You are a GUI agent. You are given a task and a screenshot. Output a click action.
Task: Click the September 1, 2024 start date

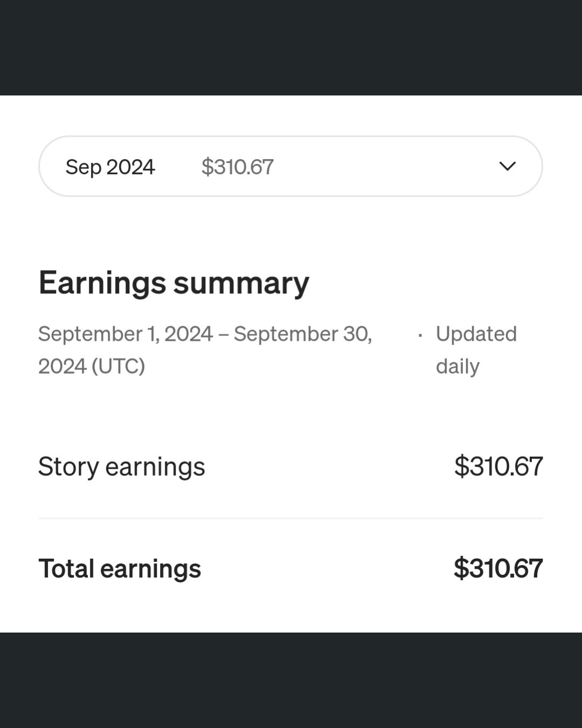coord(126,334)
